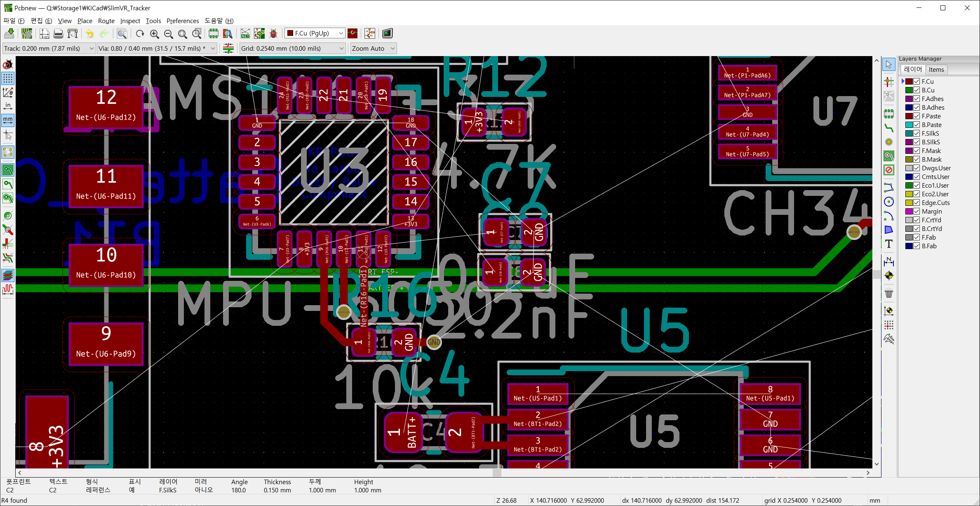This screenshot has width=980, height=506.
Task: Open the netlist load tool
Action: click(245, 33)
